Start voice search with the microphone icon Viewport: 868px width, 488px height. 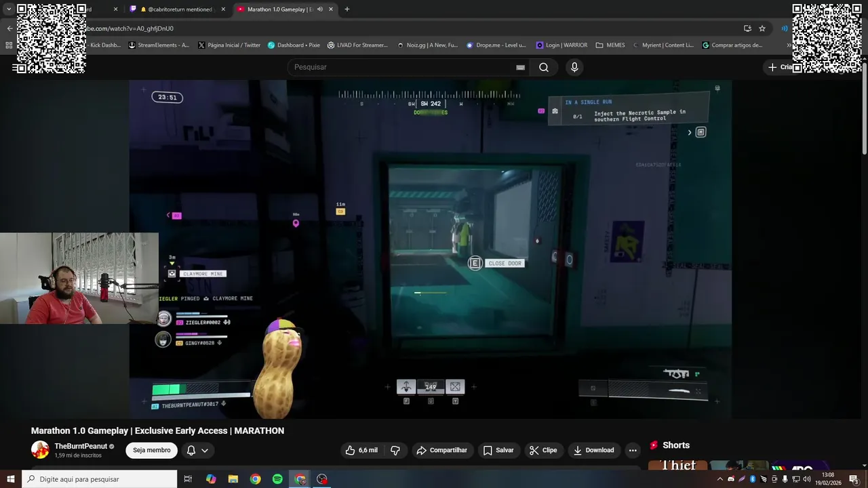click(x=574, y=67)
